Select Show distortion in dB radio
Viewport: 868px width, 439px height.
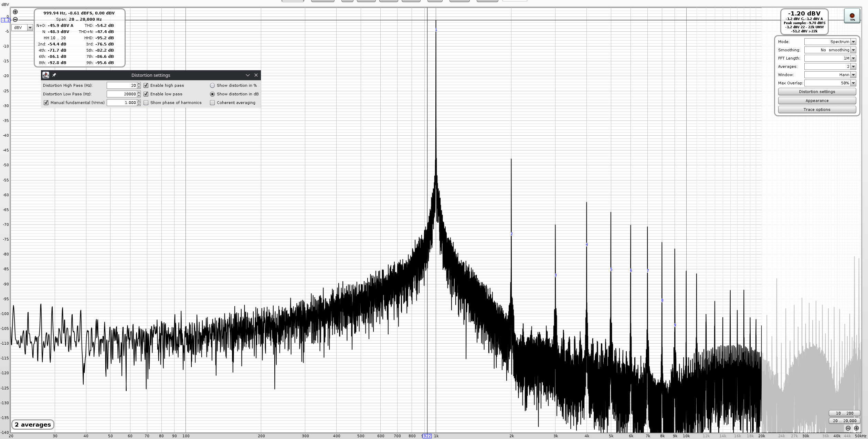[x=212, y=94]
